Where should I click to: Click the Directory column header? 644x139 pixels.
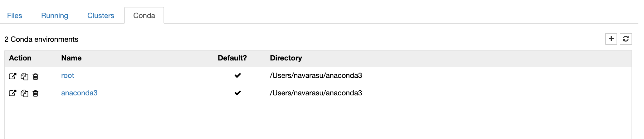point(286,58)
